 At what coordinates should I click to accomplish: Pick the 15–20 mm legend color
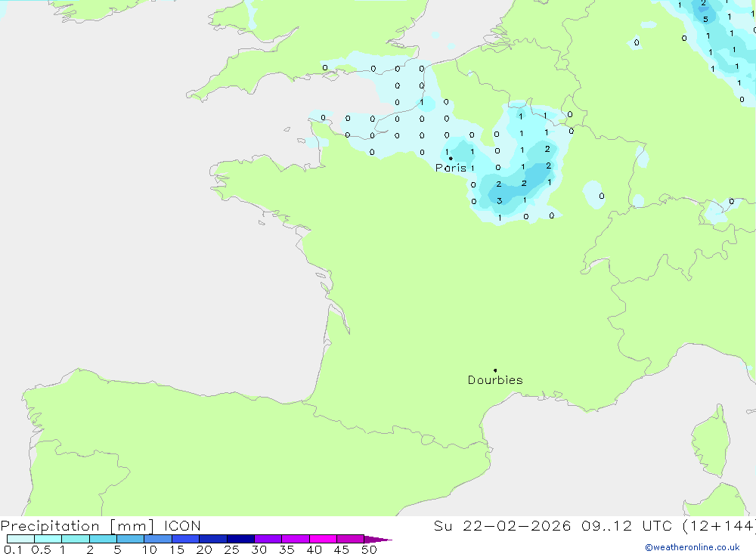click(x=186, y=539)
